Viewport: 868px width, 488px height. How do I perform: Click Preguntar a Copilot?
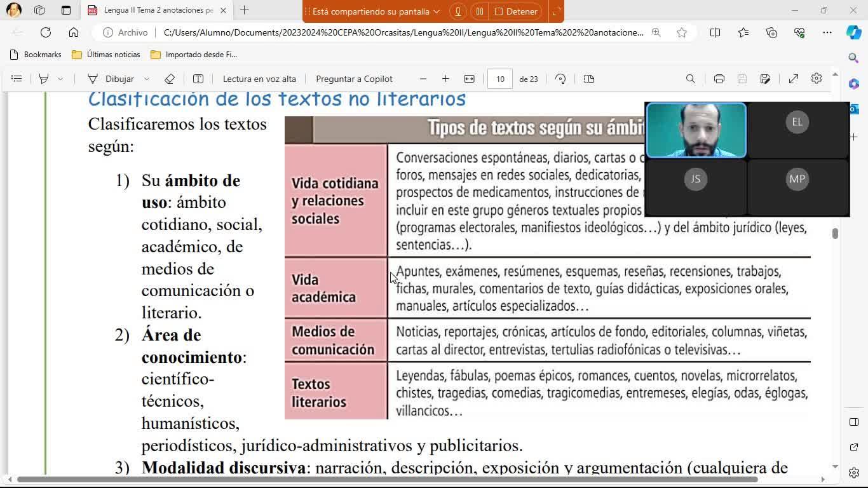point(354,79)
